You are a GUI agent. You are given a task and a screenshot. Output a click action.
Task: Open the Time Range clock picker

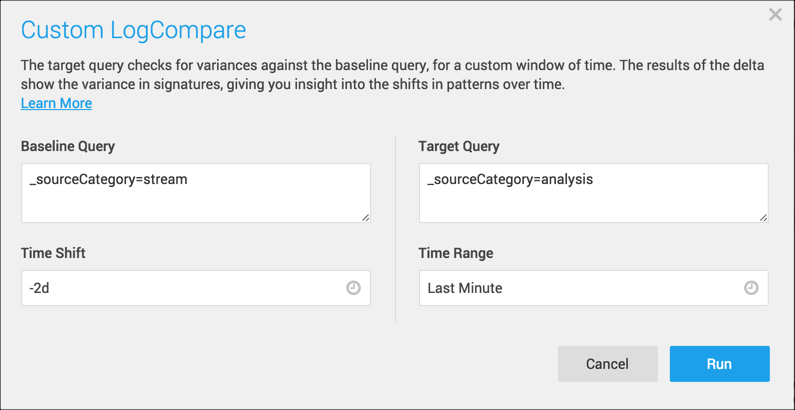click(751, 288)
